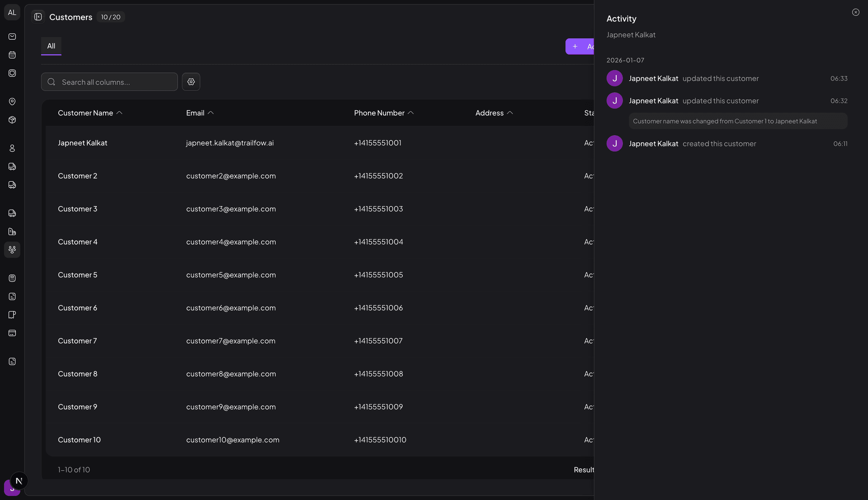Select the All tab
Image resolution: width=868 pixels, height=500 pixels.
[51, 46]
